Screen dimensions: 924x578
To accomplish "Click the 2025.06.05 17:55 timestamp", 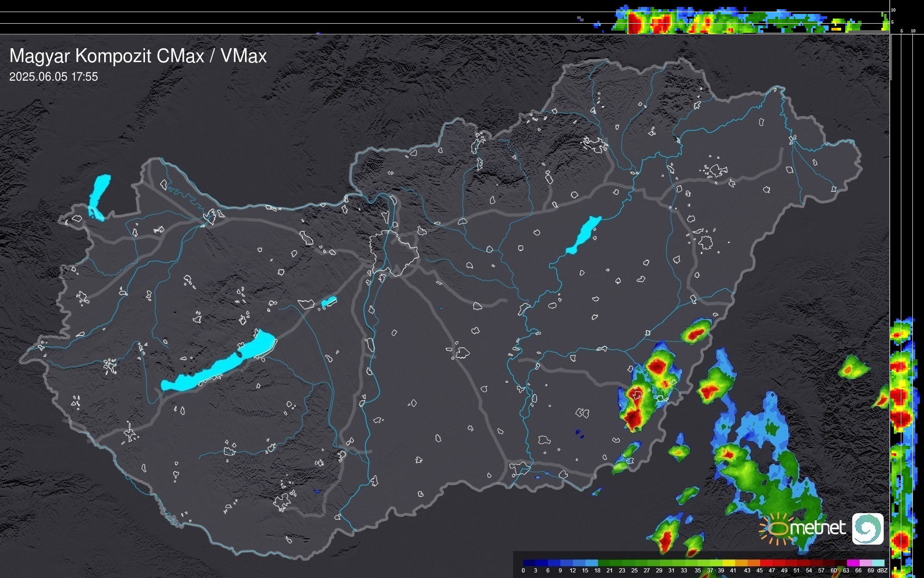I will coord(54,77).
